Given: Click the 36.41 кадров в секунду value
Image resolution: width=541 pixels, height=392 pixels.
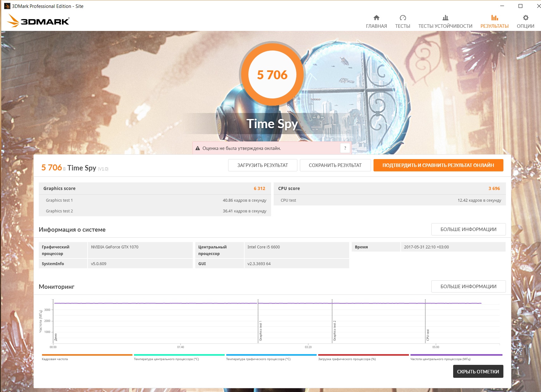Looking at the screenshot, I should click(245, 211).
